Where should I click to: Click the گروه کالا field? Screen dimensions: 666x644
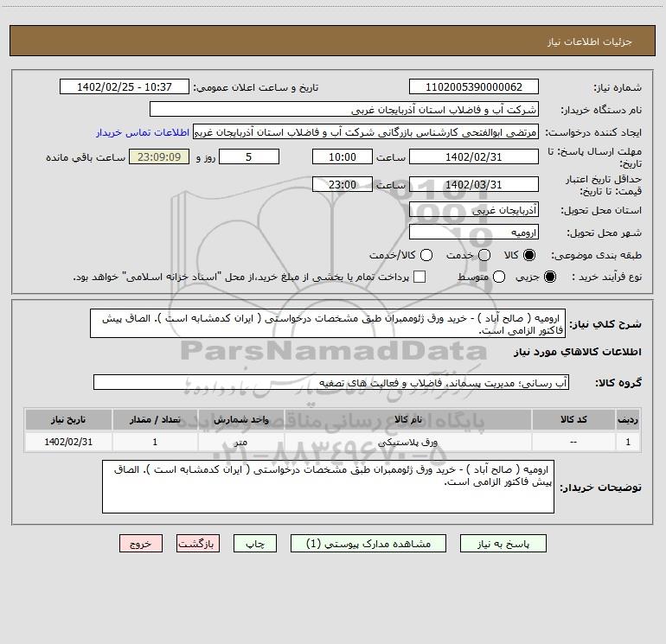coord(331,382)
